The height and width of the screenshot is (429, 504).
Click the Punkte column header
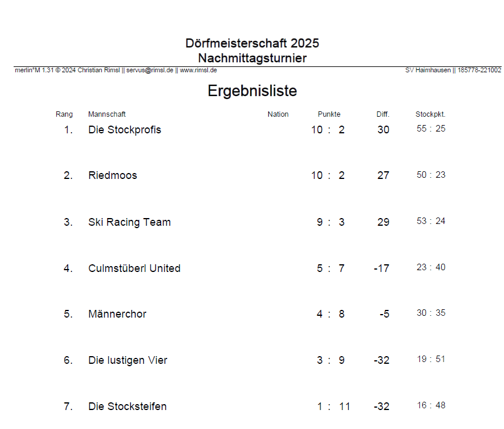pos(329,114)
